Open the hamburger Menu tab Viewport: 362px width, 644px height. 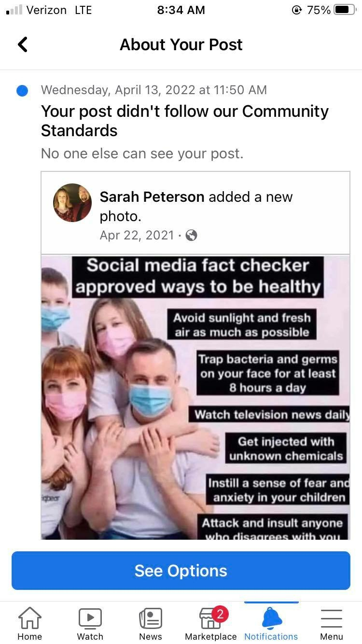coord(331,624)
